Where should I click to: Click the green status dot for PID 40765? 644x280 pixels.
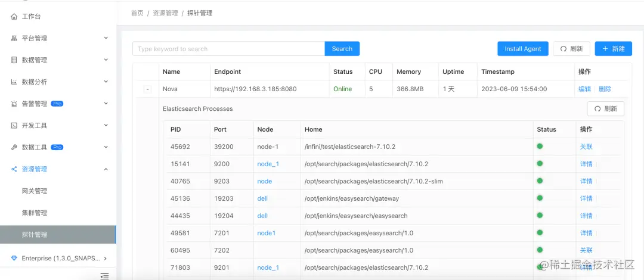pos(540,181)
